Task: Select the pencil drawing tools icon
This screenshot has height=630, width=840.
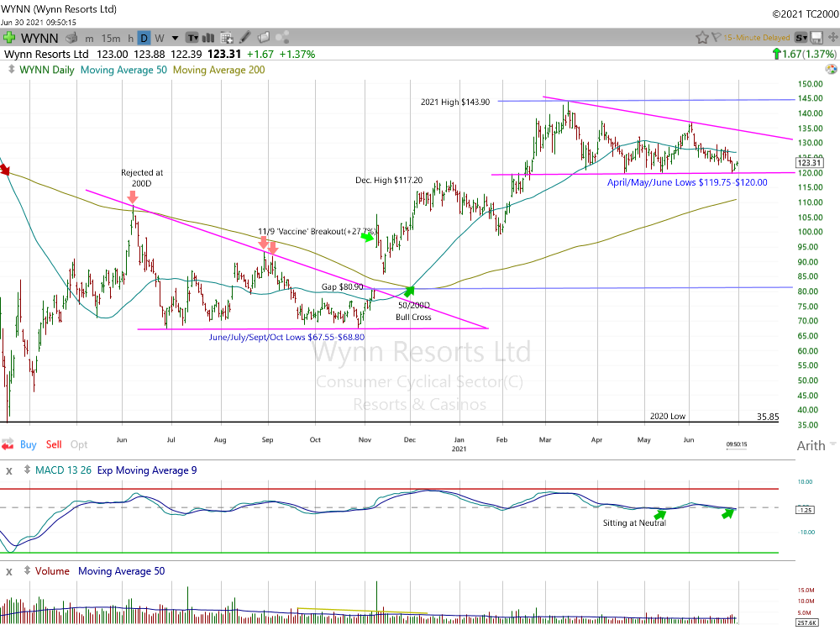Action: coord(244,37)
